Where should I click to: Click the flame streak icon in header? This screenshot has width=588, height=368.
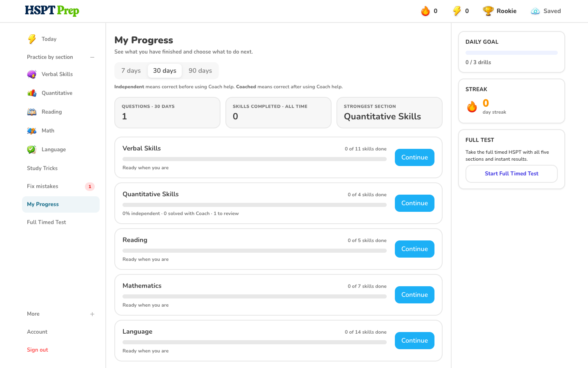point(425,11)
